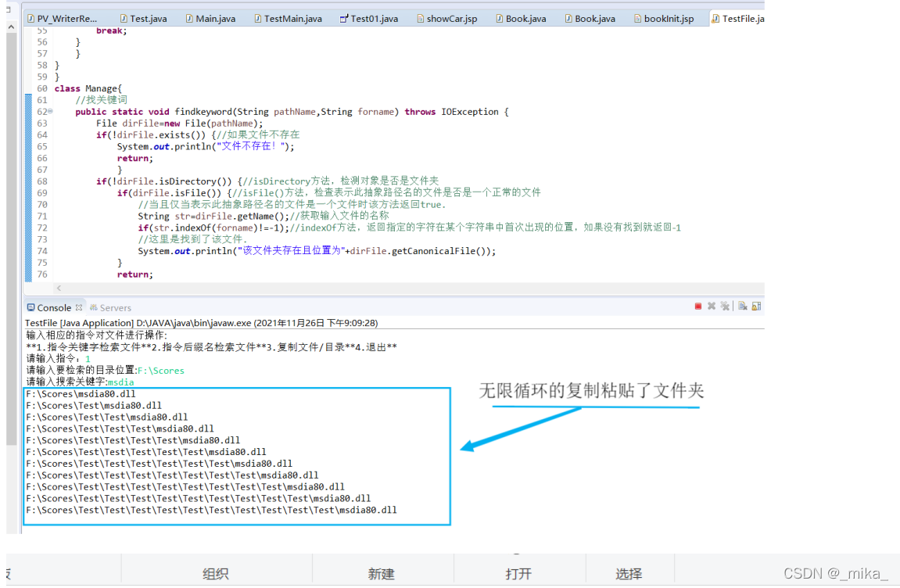Click the Clear Console icon
Image resolution: width=900 pixels, height=588 pixels.
click(x=743, y=306)
